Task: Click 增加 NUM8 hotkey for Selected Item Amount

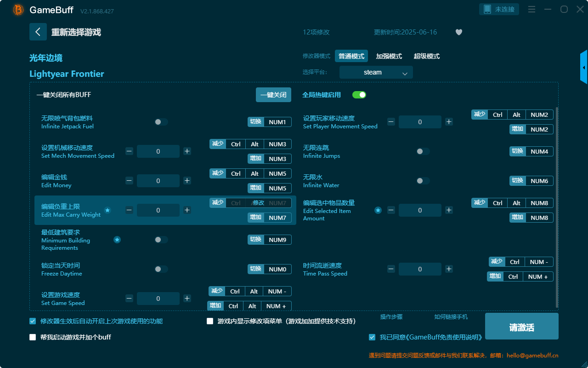Action: click(531, 218)
